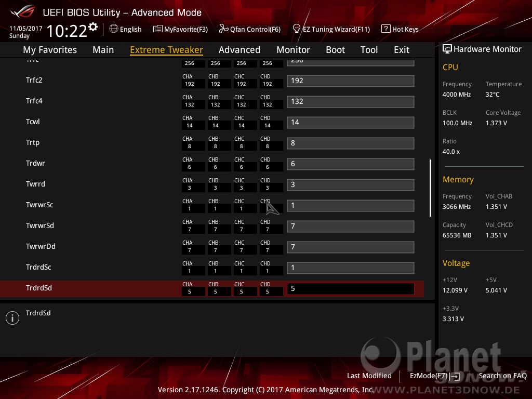Click the 3066 MHz memory frequency value
The width and height of the screenshot is (532, 399).
[457, 207]
